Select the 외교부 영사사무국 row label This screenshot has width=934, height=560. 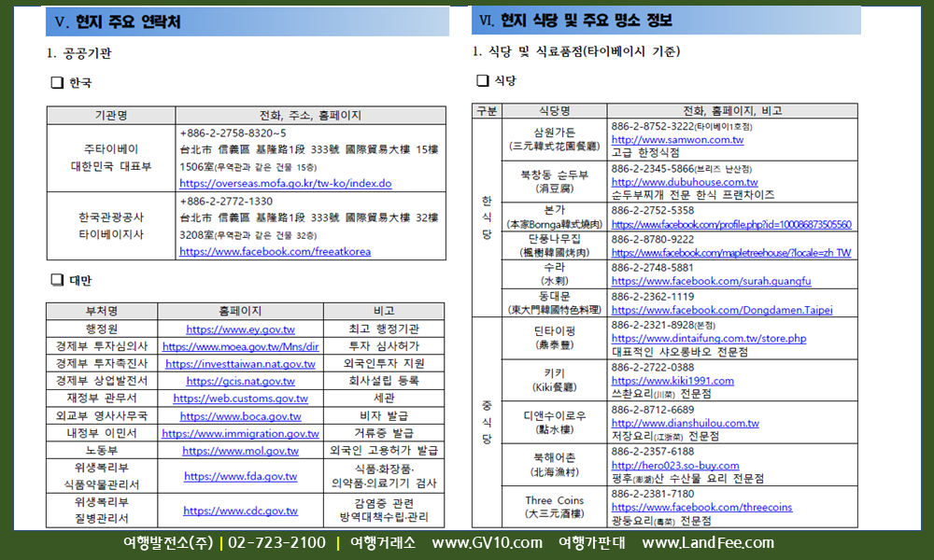pyautogui.click(x=102, y=415)
